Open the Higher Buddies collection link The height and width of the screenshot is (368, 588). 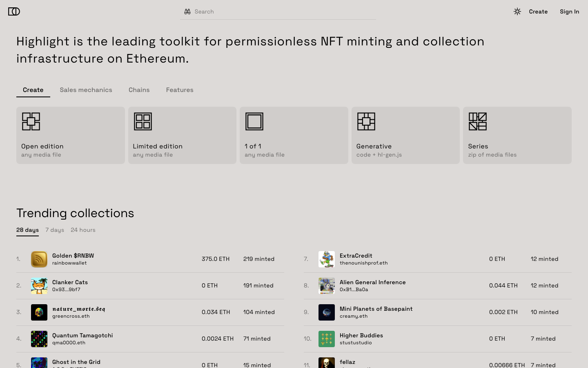pyautogui.click(x=361, y=335)
